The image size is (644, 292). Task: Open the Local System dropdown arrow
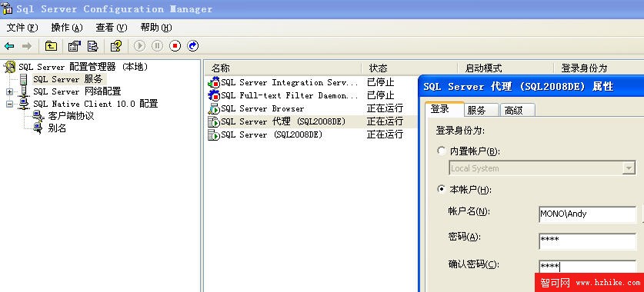click(x=629, y=168)
